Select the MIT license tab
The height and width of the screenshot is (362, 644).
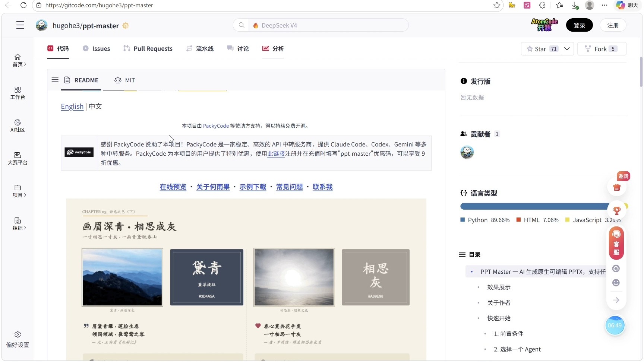pyautogui.click(x=125, y=80)
